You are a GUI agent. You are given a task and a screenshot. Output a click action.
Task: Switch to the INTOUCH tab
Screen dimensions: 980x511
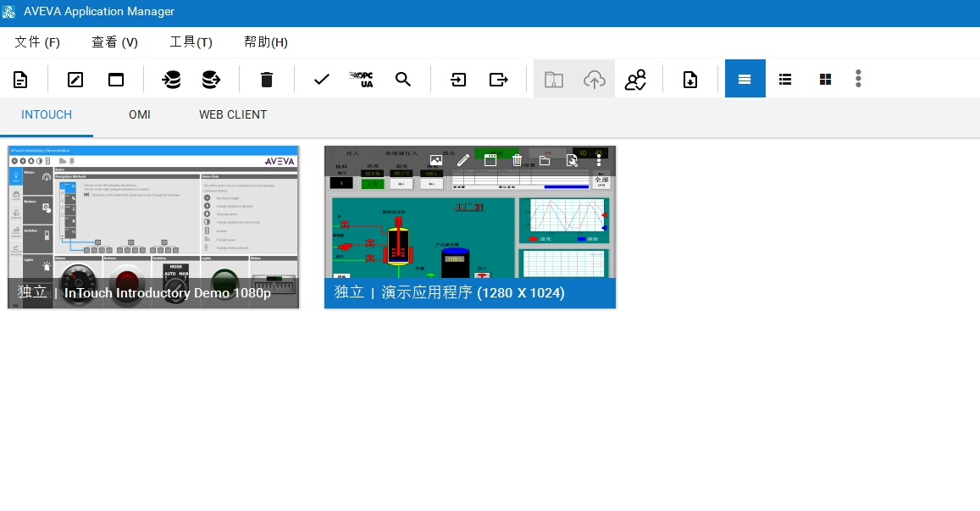pyautogui.click(x=47, y=114)
